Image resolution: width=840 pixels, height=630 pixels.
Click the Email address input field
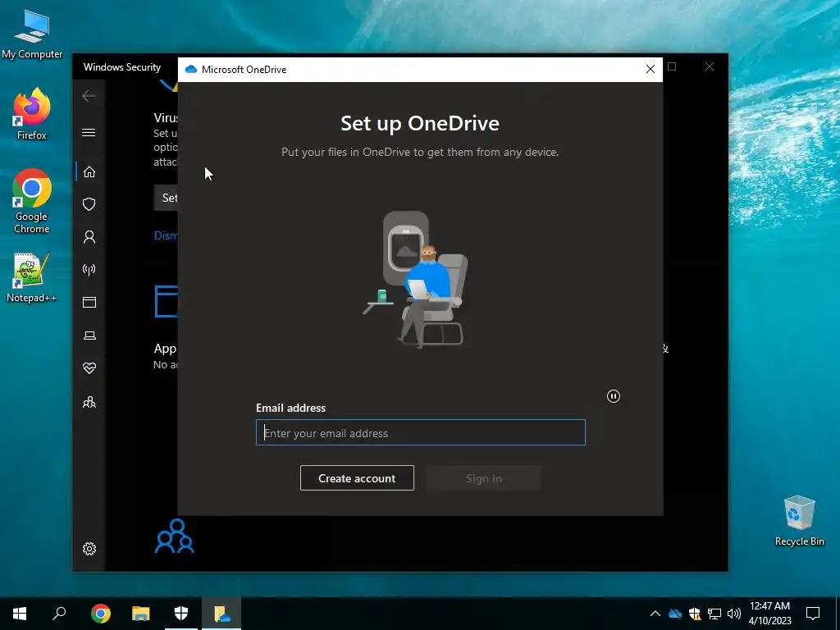pos(421,432)
